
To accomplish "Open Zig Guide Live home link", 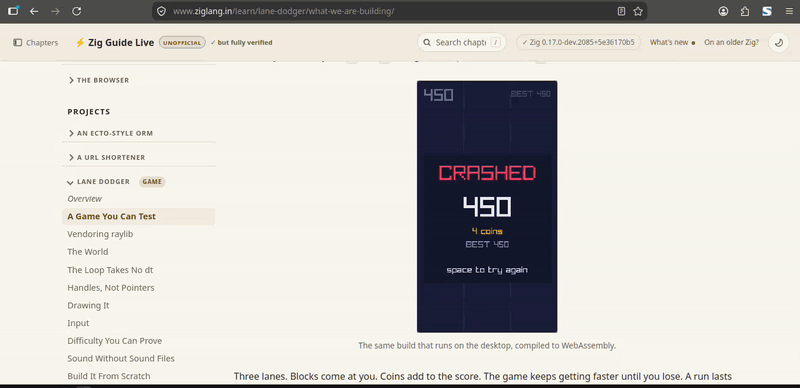I will [x=115, y=43].
